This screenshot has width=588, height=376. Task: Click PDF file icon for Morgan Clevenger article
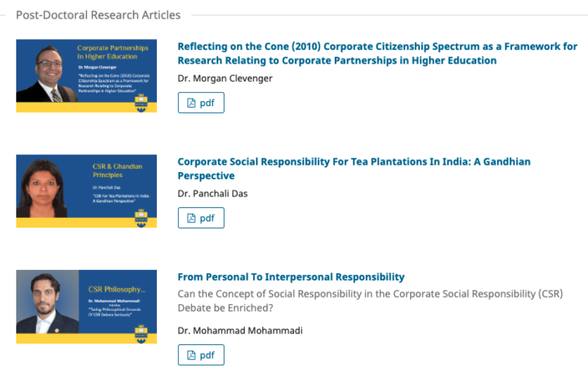(191, 103)
